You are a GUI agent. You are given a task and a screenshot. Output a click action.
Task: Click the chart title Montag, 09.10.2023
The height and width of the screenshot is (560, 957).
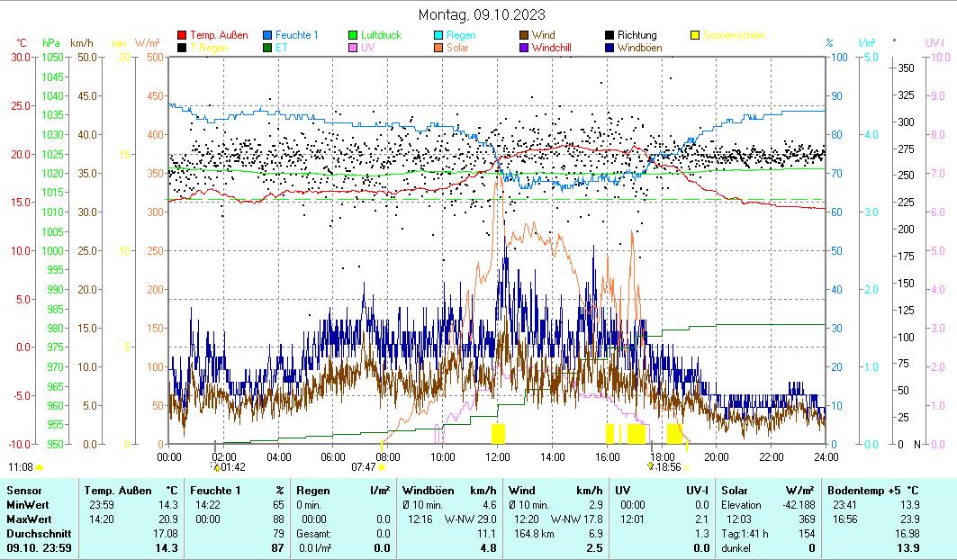click(x=482, y=15)
